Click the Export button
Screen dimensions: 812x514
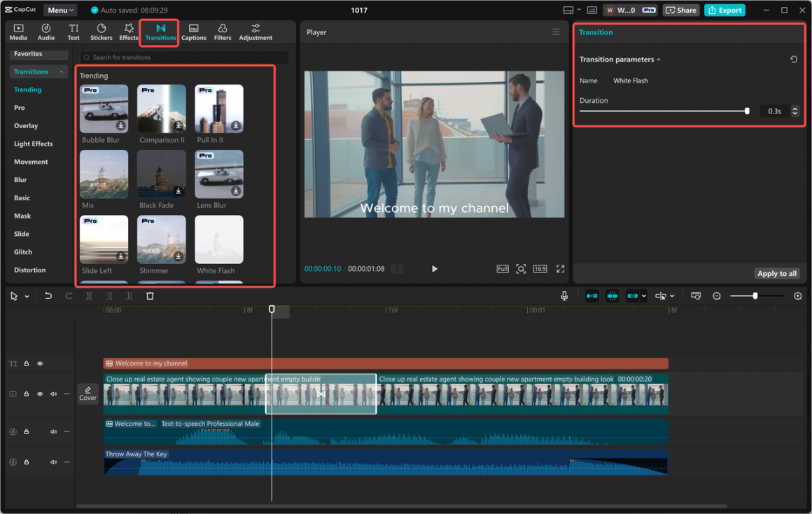point(724,11)
